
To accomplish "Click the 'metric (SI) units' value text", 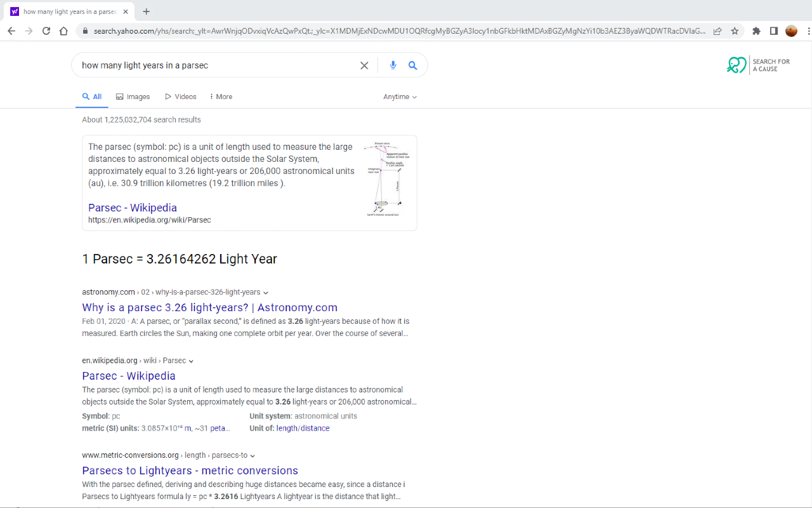I will (x=186, y=428).
